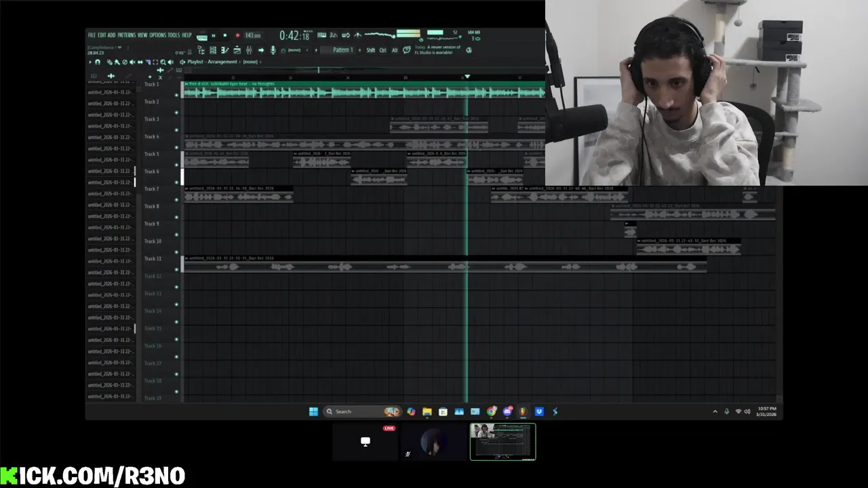Open the arrangement (none) selector
This screenshot has height=488, width=868.
pyautogui.click(x=250, y=62)
